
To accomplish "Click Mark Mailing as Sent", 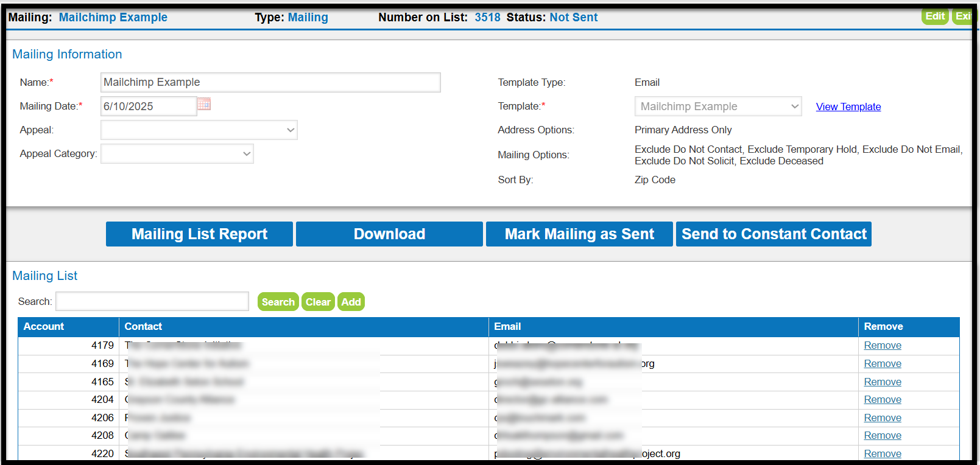I will (579, 234).
